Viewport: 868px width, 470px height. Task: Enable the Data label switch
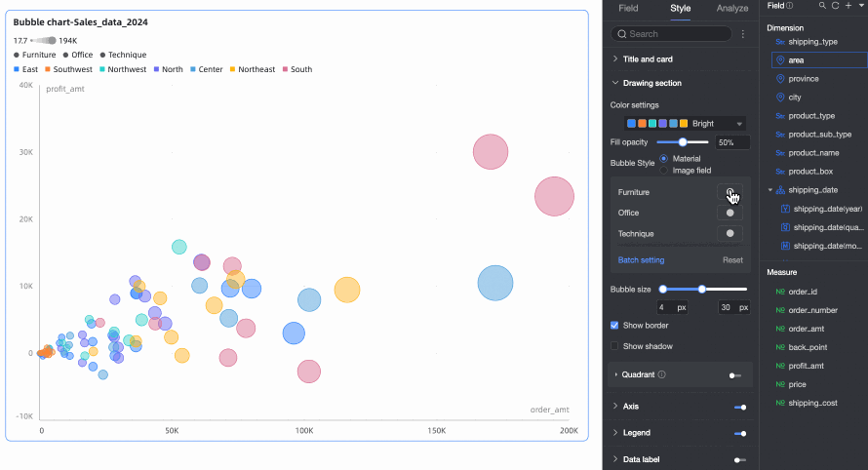(x=740, y=460)
